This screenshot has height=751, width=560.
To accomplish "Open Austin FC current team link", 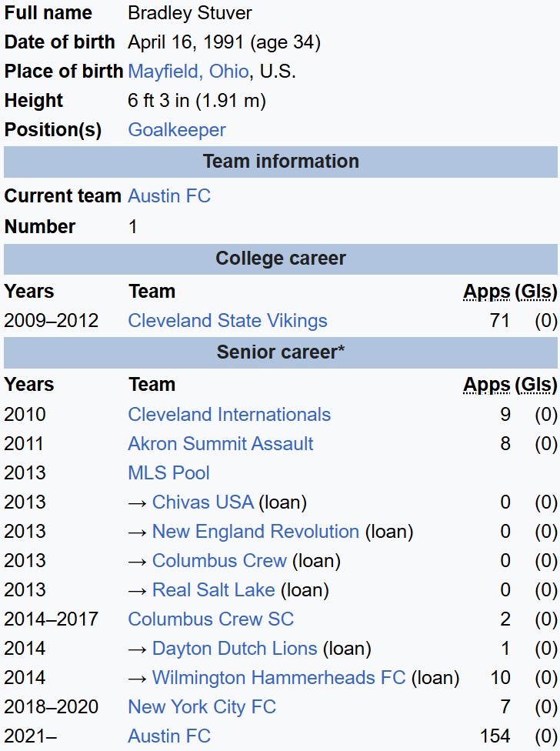I will 169,196.
